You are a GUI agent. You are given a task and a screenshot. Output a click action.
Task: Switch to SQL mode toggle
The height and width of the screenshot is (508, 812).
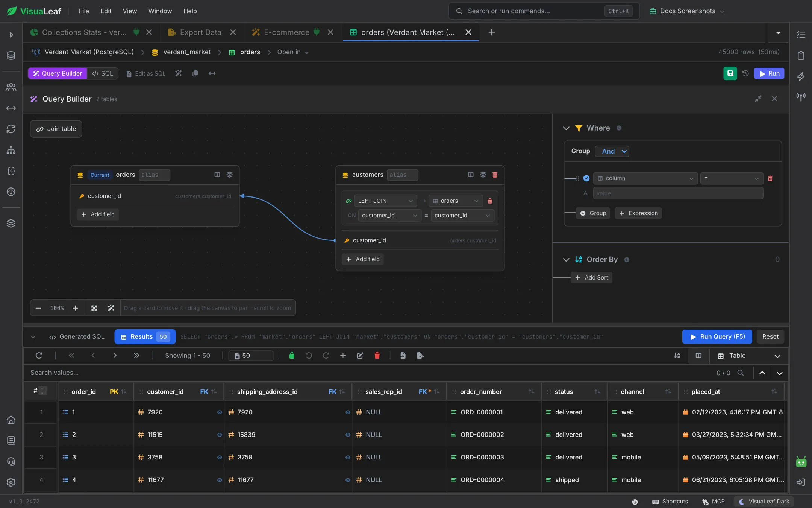click(x=103, y=73)
